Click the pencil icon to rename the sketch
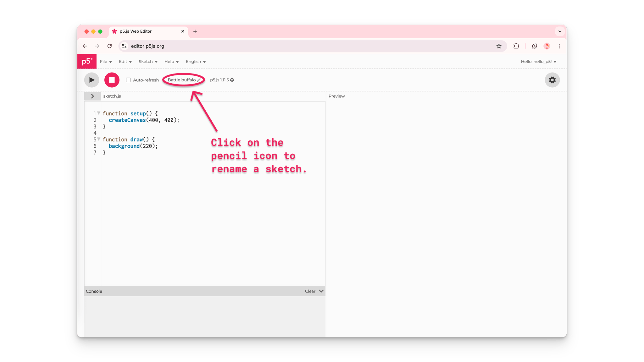 point(199,80)
